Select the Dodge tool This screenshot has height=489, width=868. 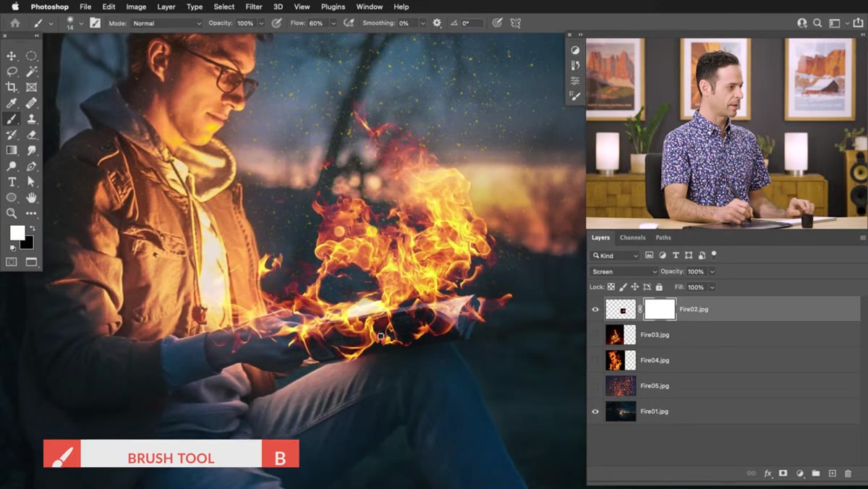pyautogui.click(x=12, y=166)
